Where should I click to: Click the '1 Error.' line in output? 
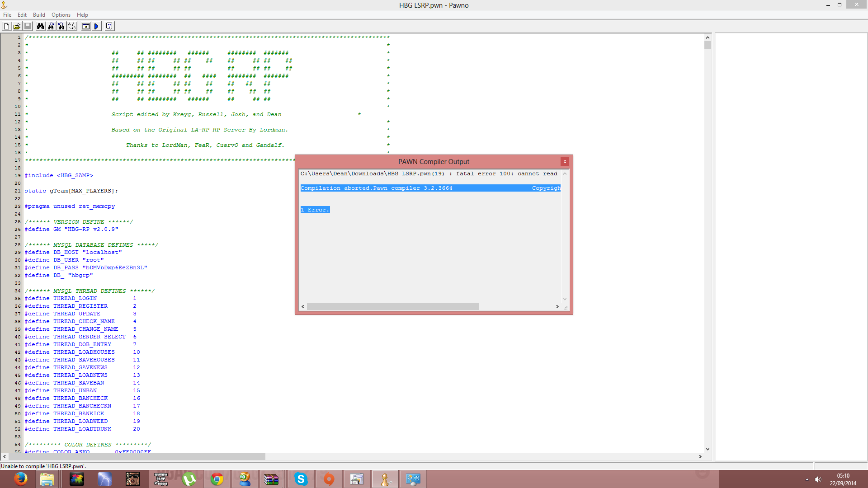315,210
